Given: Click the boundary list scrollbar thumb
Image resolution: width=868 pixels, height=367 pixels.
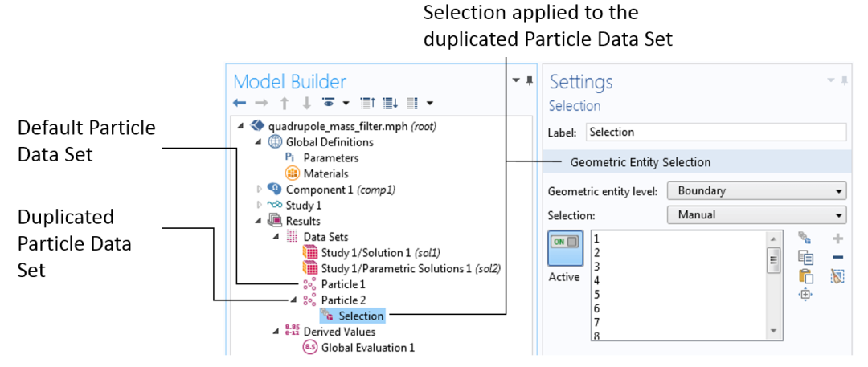Looking at the screenshot, I should [773, 260].
